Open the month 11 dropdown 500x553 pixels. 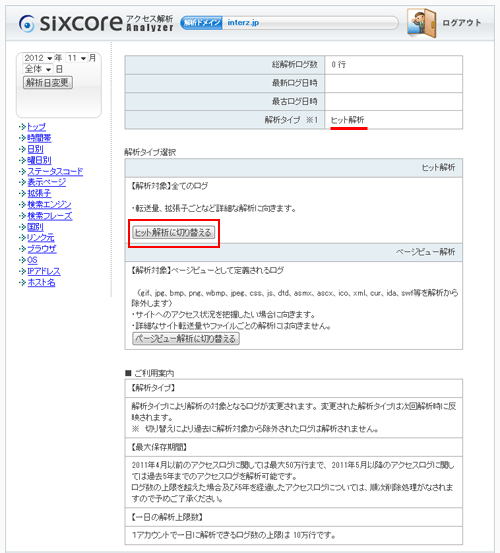pos(77,58)
